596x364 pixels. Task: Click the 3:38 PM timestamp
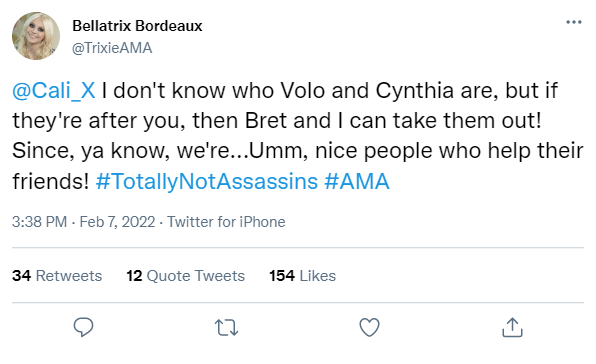pyautogui.click(x=40, y=222)
